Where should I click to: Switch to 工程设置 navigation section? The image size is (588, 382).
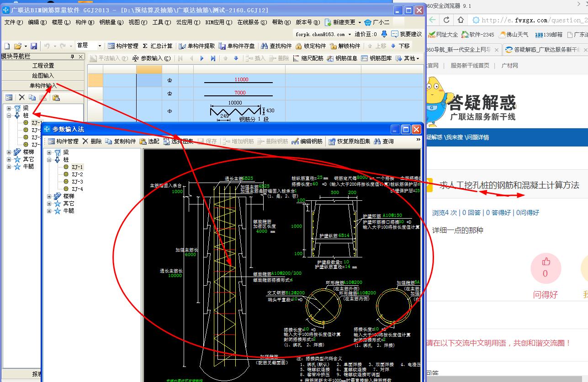pos(43,66)
